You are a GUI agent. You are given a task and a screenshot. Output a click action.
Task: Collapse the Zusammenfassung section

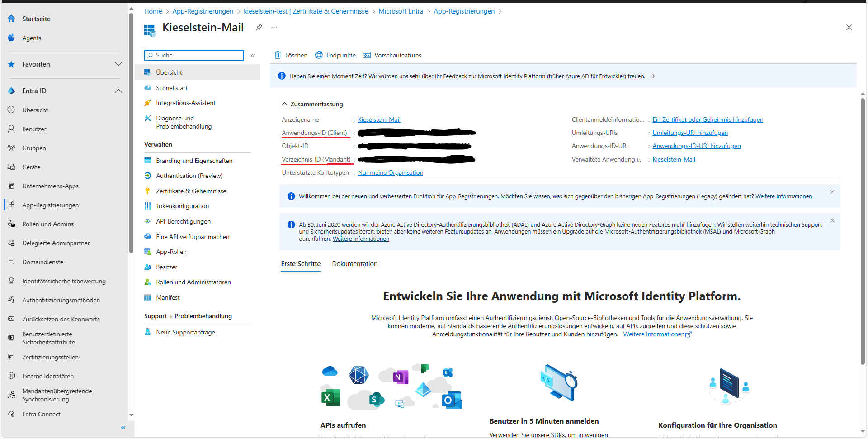[284, 104]
